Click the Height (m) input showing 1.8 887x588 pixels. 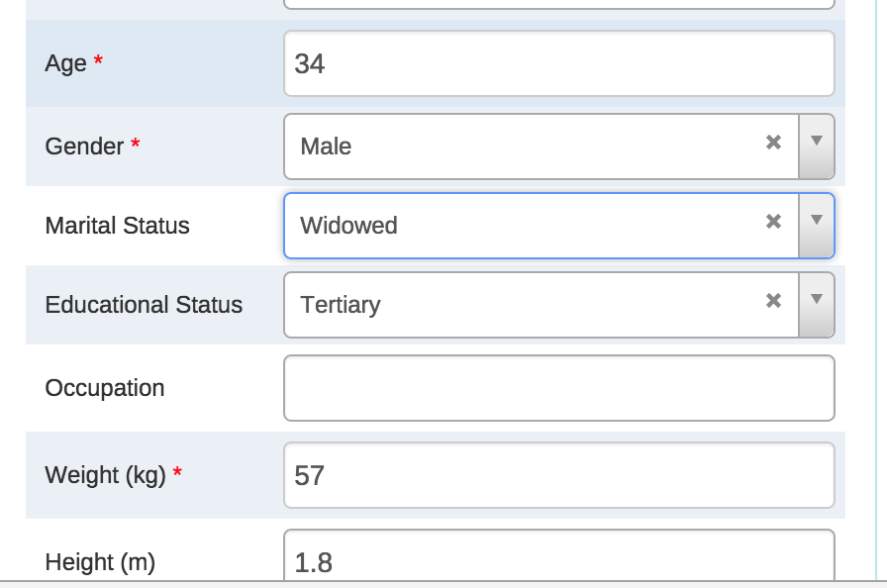[558, 561]
